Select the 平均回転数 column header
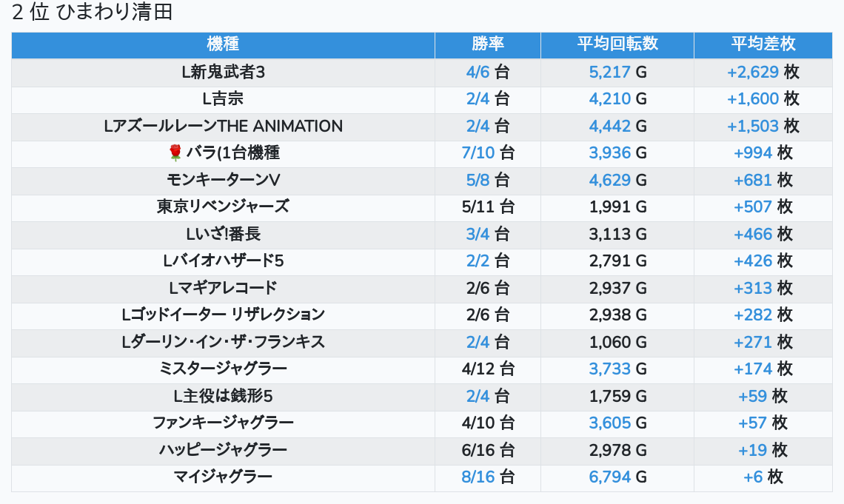The width and height of the screenshot is (844, 504). coord(617,44)
